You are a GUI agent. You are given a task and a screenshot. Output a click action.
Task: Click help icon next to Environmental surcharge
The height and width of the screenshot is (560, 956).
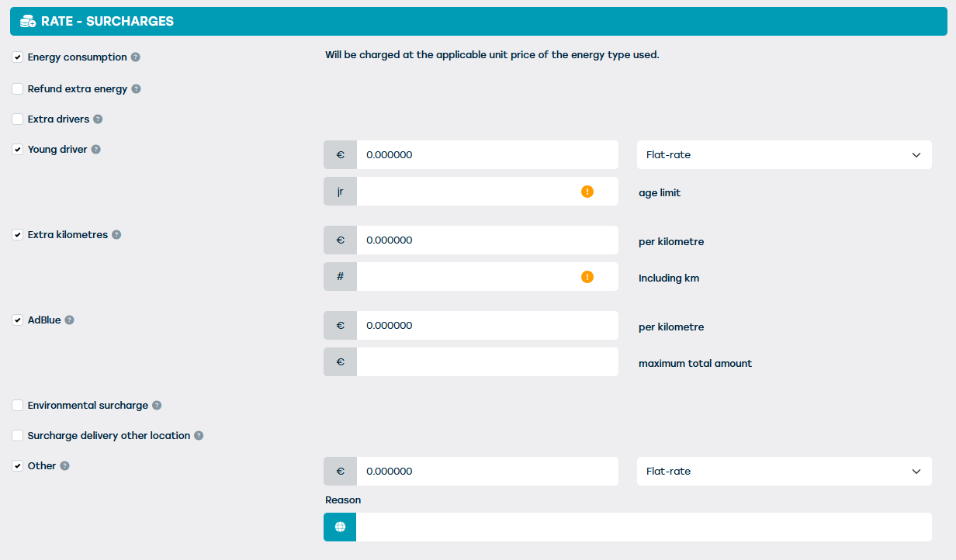point(157,406)
